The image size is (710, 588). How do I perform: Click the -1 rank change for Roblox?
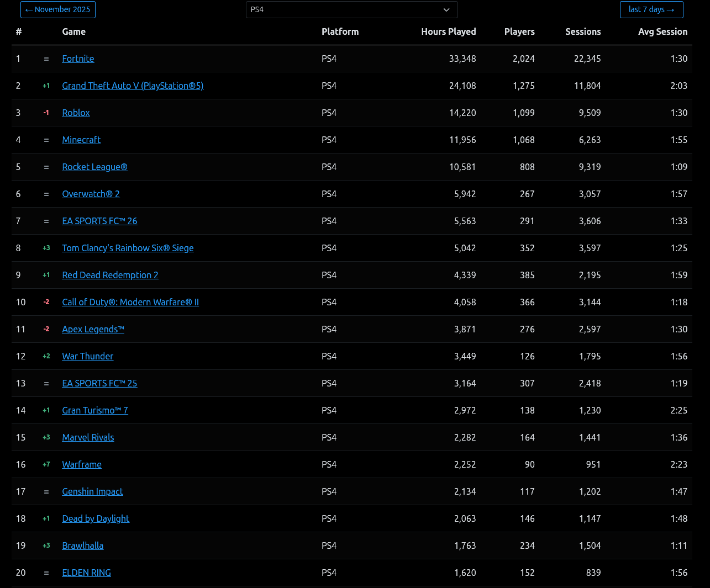(x=46, y=113)
